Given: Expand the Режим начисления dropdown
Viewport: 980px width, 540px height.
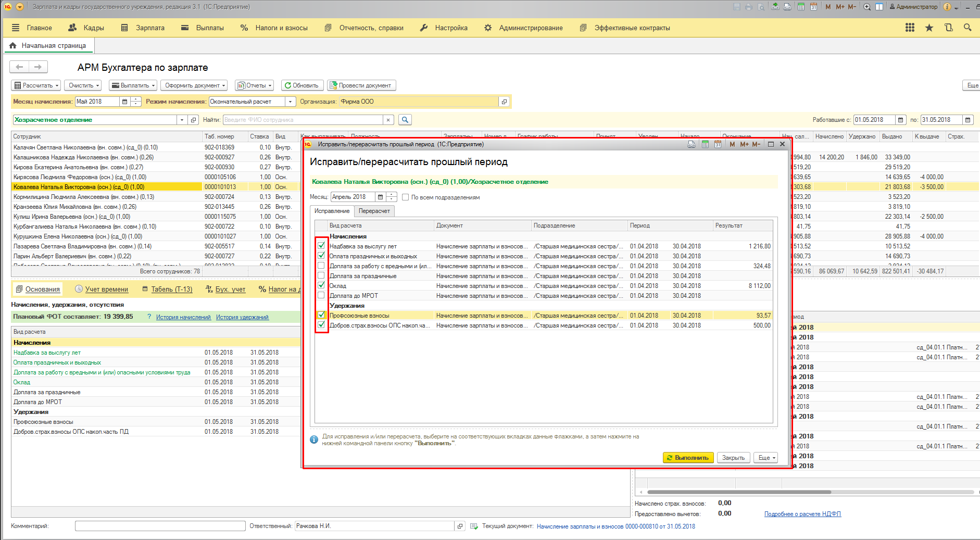Looking at the screenshot, I should coord(290,102).
